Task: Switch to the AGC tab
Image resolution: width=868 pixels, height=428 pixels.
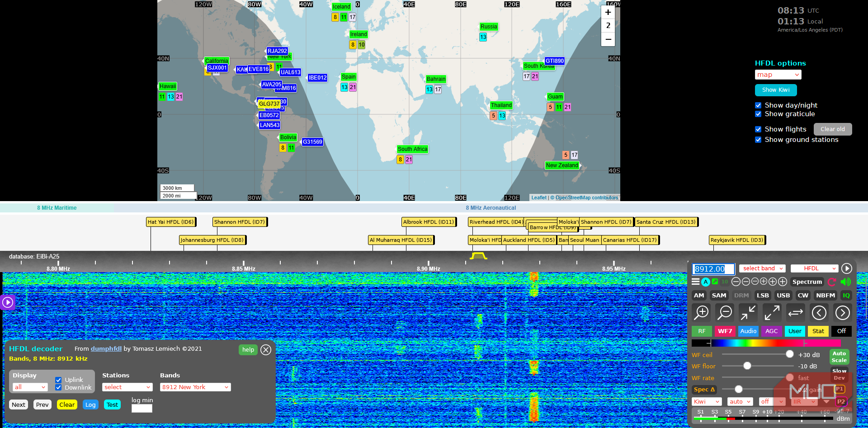Action: pos(772,331)
